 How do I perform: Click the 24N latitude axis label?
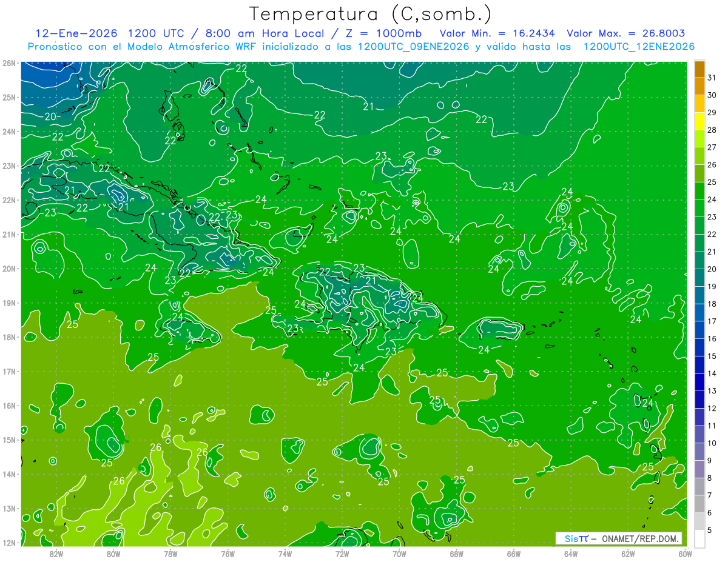tap(8, 132)
